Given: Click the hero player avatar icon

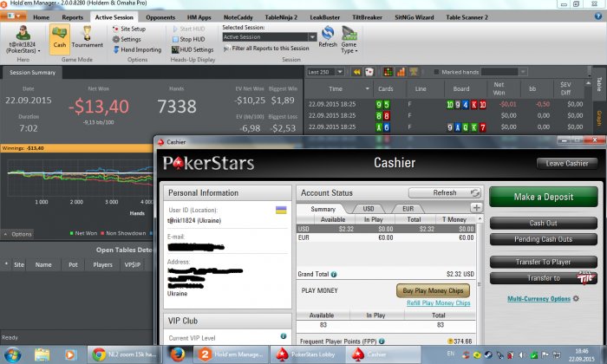Looking at the screenshot, I should point(23,32).
